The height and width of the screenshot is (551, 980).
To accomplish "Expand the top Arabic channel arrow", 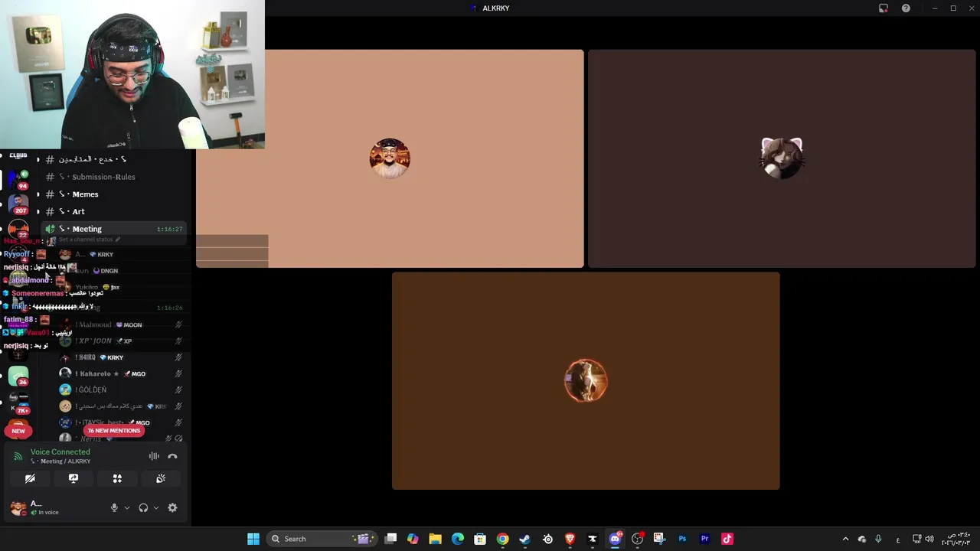I will point(38,159).
